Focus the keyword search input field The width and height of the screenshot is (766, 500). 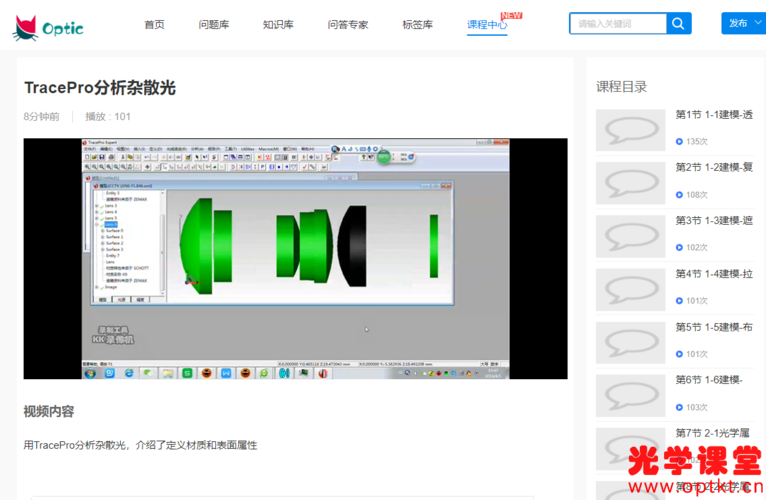(617, 23)
